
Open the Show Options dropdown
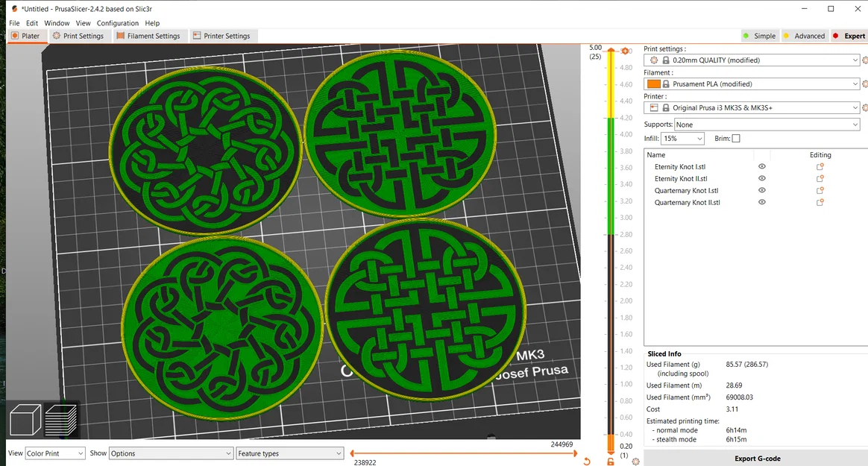(x=171, y=453)
